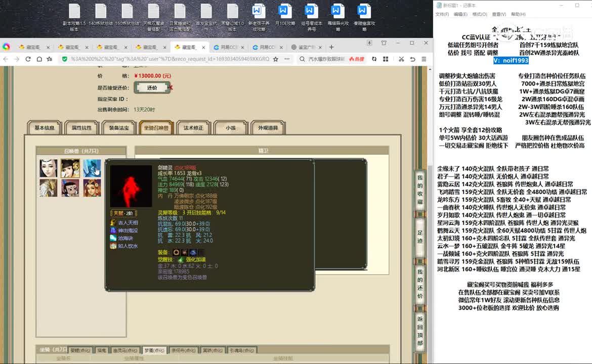Image resolution: width=592 pixels, height=364 pixels.
Task: Select the 引魂鸟(点化) mount tab
Action: pos(242,350)
